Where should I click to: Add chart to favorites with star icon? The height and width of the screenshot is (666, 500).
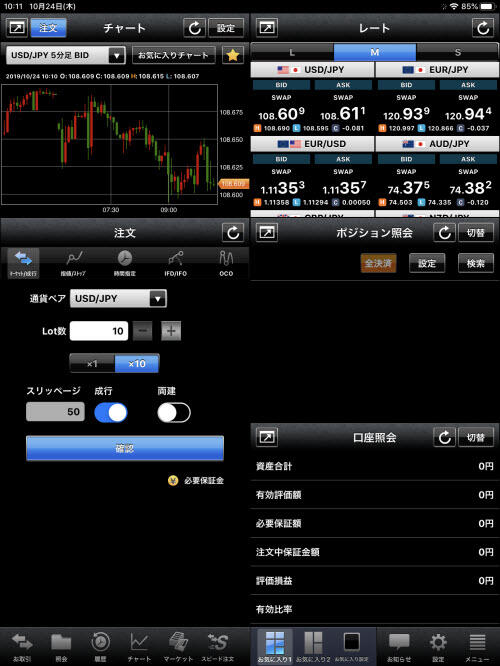click(x=233, y=55)
